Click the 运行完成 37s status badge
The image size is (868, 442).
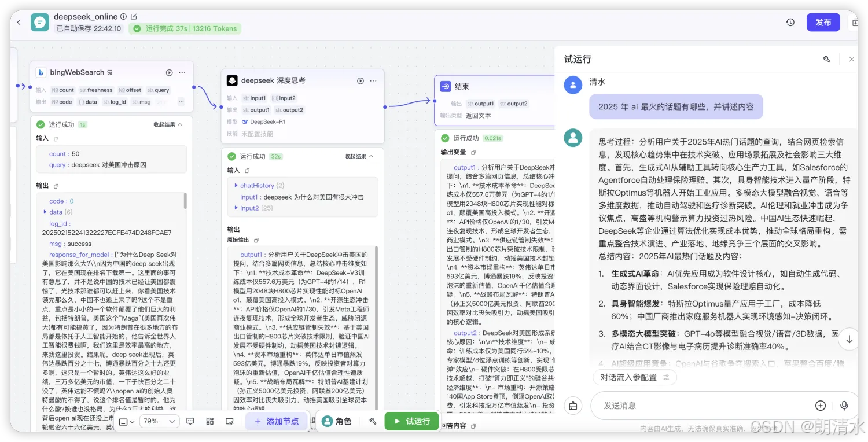185,28
